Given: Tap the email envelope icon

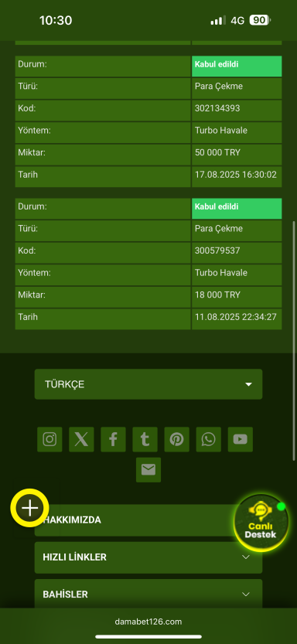Looking at the screenshot, I should click(148, 470).
